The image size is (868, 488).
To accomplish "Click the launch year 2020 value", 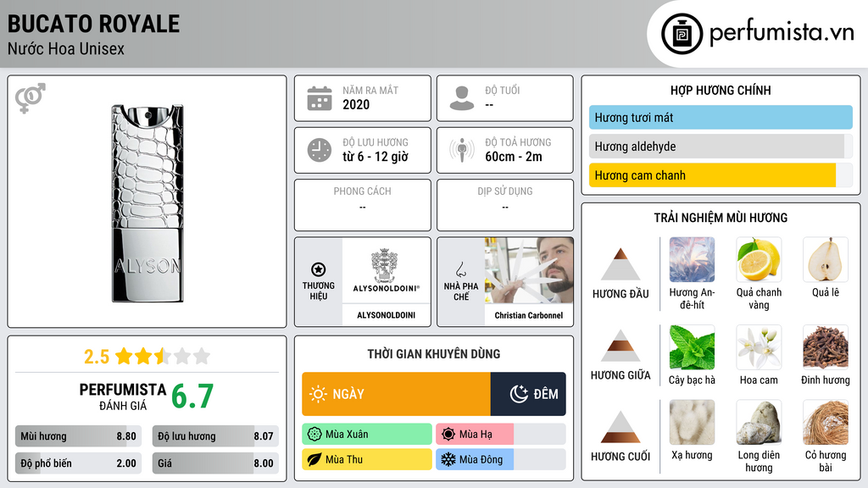I will tap(356, 104).
